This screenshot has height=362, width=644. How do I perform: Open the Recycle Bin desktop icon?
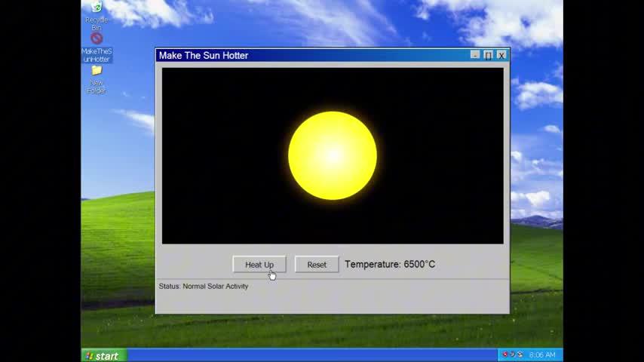[97, 16]
